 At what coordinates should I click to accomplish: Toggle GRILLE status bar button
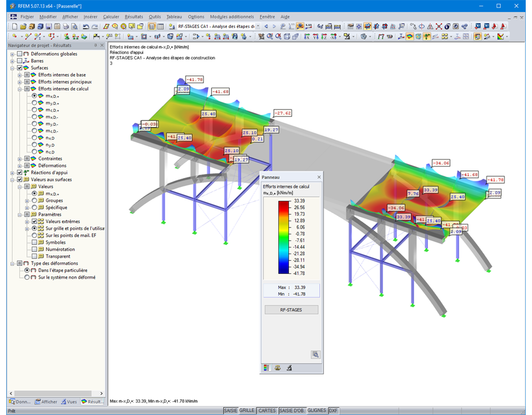tap(247, 411)
